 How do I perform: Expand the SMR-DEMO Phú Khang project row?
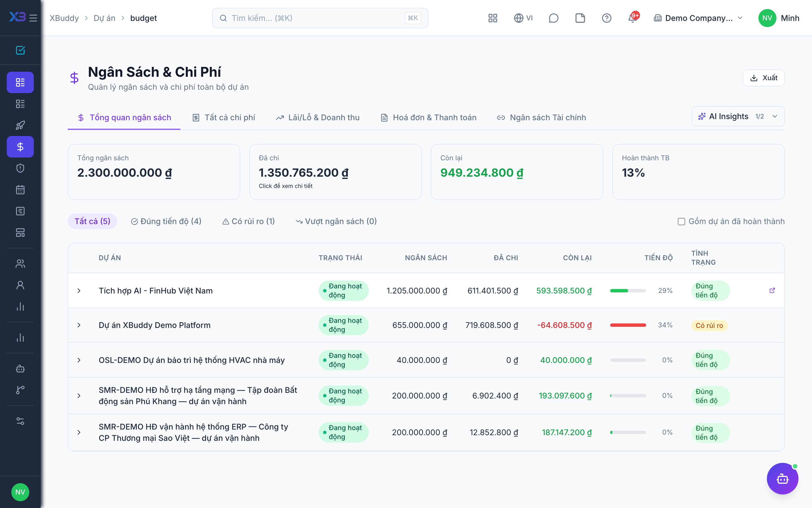(x=79, y=395)
